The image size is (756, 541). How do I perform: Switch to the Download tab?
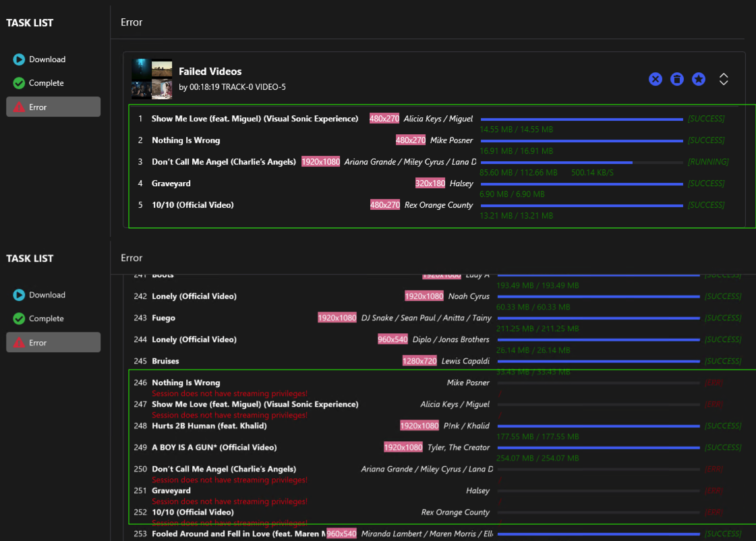pos(47,59)
